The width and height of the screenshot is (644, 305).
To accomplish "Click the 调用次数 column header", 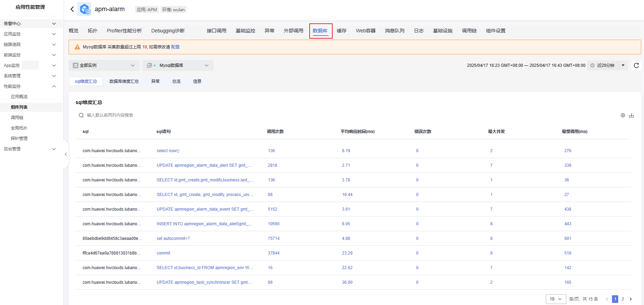I will pos(275,132).
